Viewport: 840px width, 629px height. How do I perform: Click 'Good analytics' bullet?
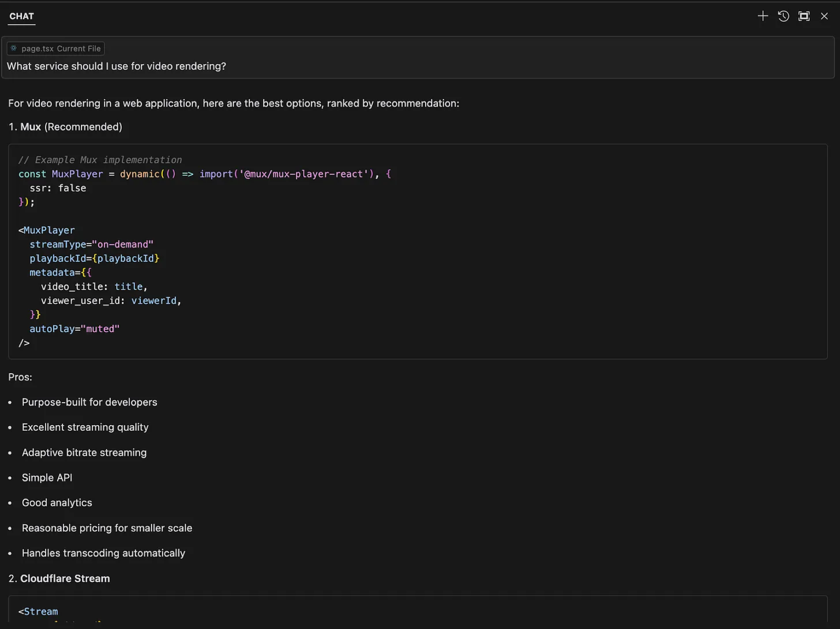[57, 503]
